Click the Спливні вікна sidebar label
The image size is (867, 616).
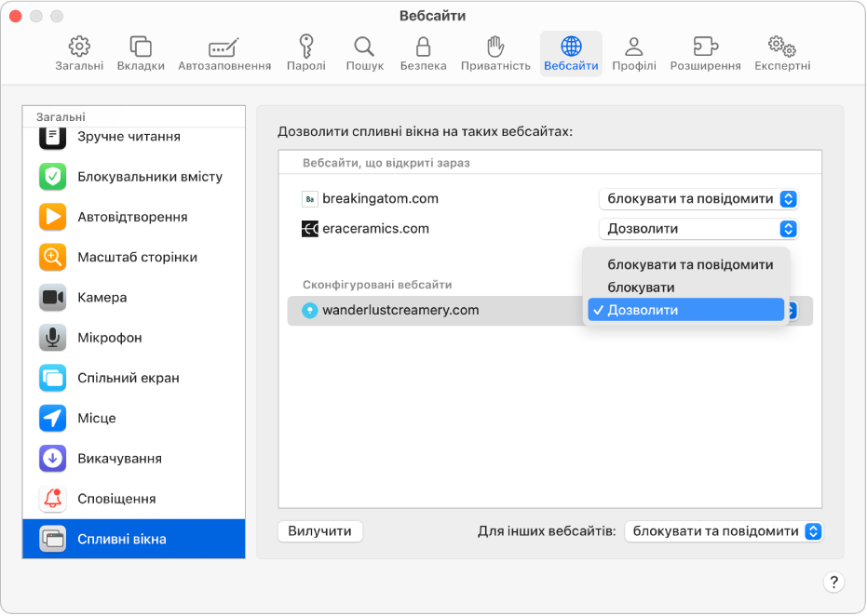coord(122,539)
